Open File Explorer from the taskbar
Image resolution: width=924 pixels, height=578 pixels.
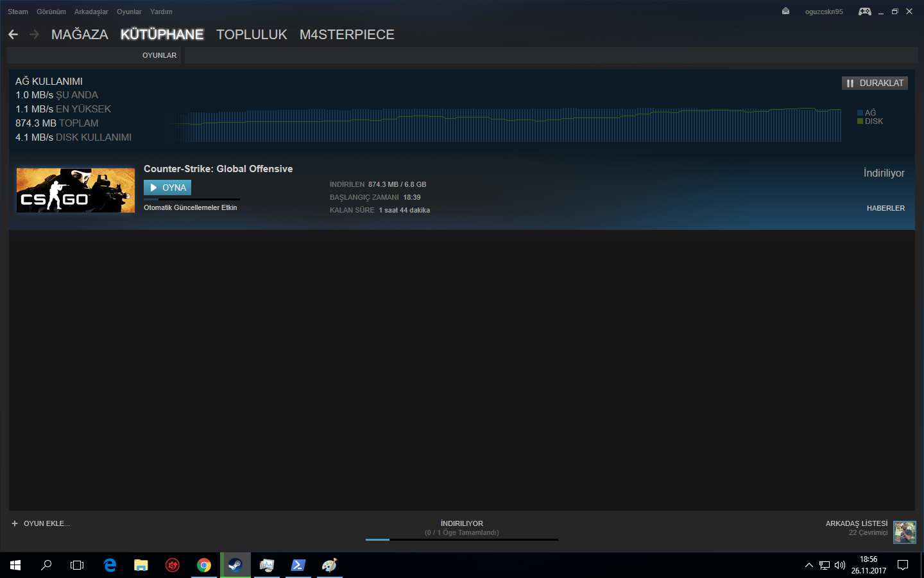pyautogui.click(x=141, y=565)
